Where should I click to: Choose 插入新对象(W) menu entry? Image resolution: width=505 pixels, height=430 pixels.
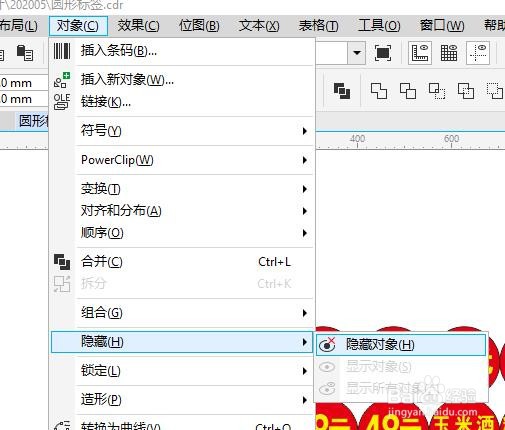(x=182, y=80)
